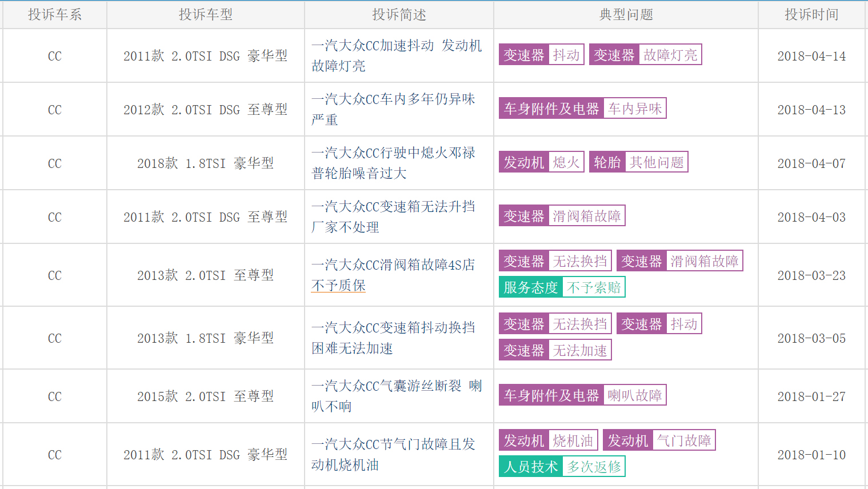Click model 2015款 2.0TSI 至尊型
The image size is (868, 489).
click(x=206, y=396)
